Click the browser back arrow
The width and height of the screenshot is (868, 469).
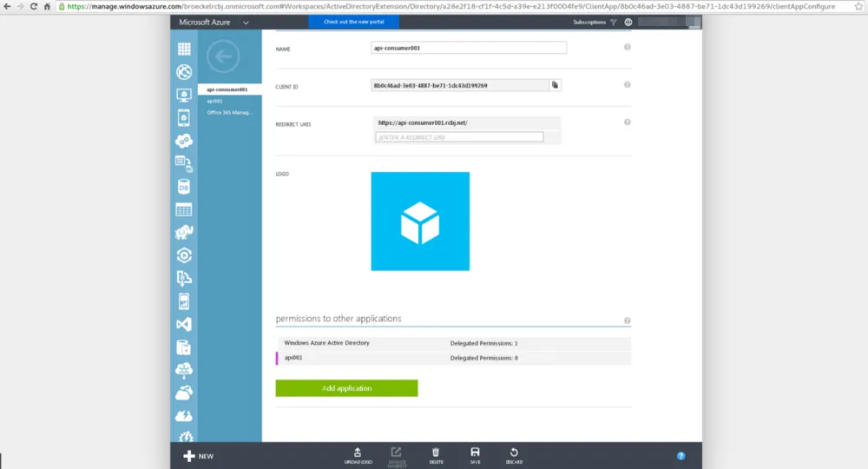click(7, 7)
